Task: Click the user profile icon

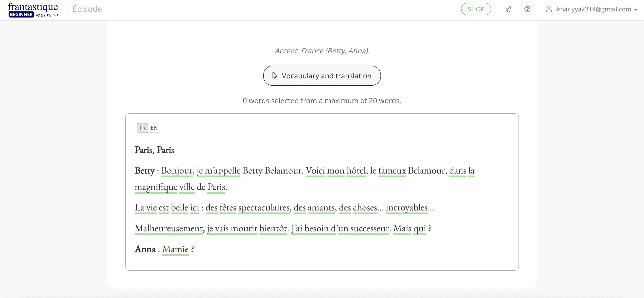Action: [x=549, y=9]
